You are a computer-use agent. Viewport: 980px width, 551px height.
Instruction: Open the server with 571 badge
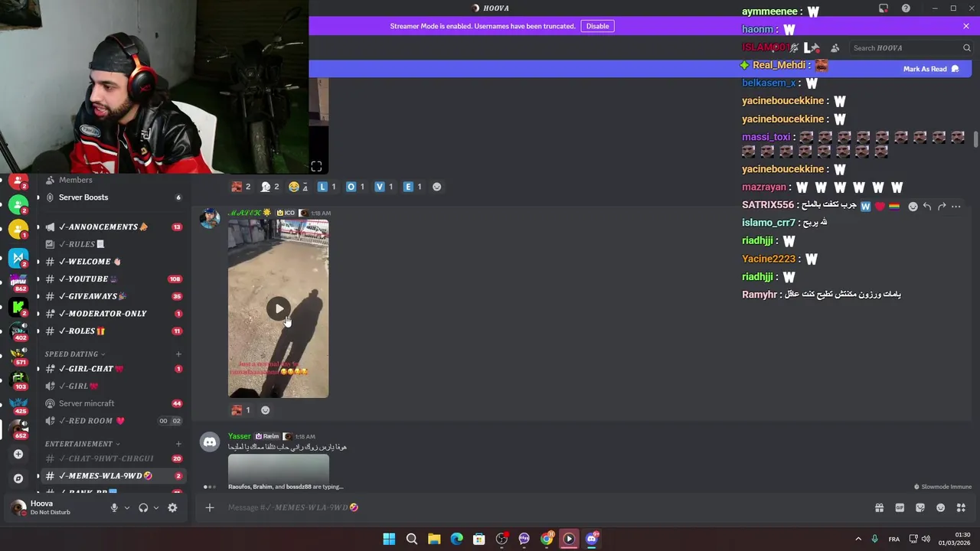(18, 355)
